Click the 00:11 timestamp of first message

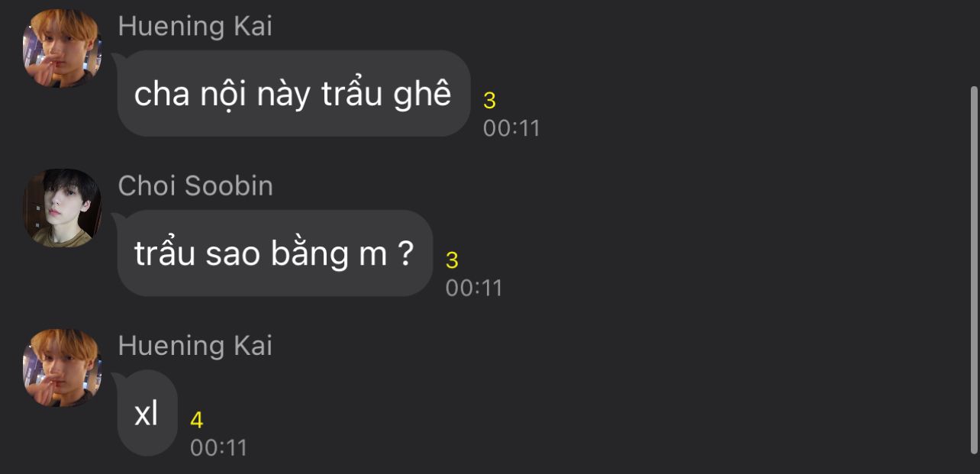511,127
